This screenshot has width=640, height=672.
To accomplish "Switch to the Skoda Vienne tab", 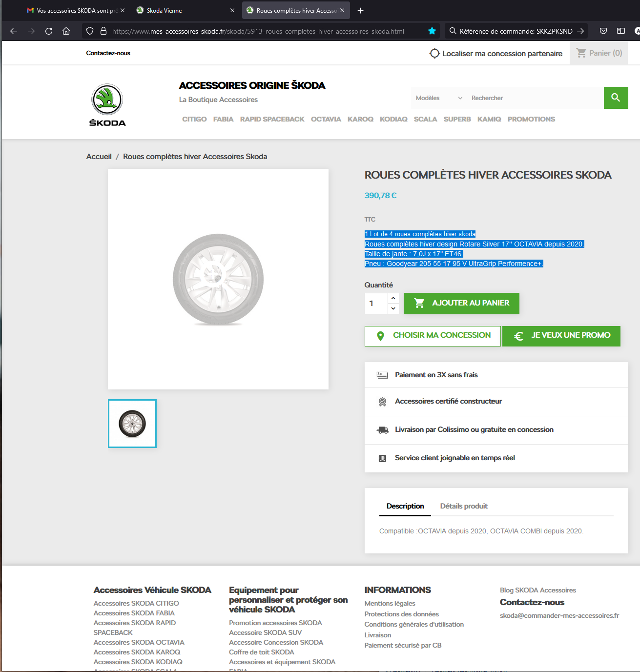I will [186, 10].
